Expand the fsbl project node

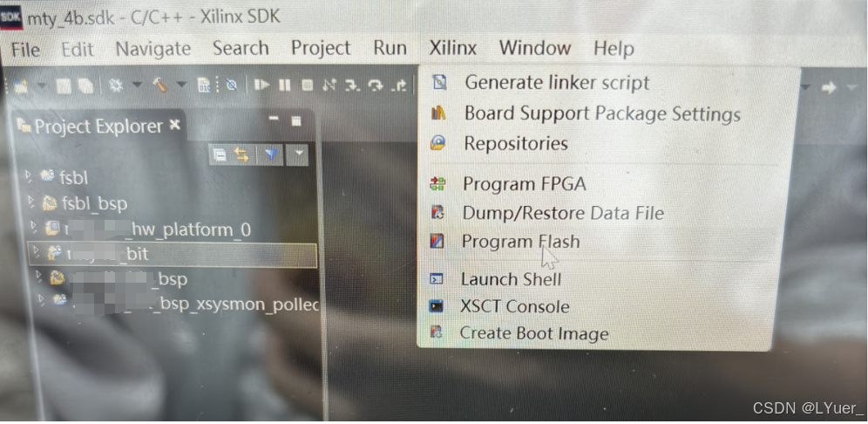point(28,177)
